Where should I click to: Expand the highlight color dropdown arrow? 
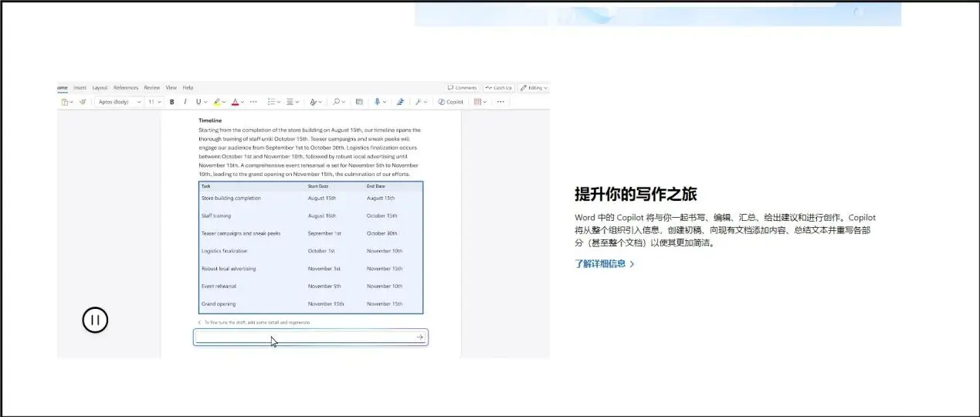224,102
